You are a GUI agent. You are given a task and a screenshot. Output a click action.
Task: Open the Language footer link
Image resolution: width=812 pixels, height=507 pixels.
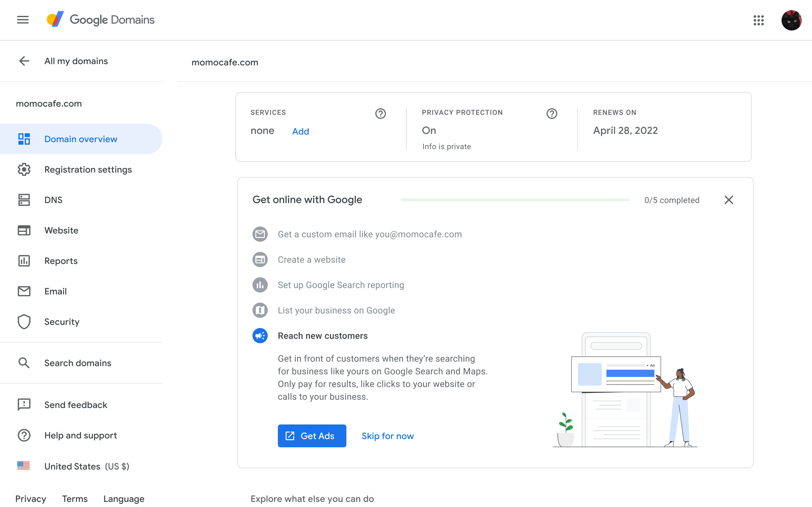coord(124,499)
